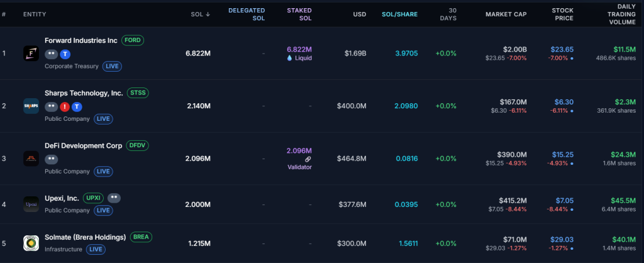The width and height of the screenshot is (644, 263).
Task: Click the LIVE badge for Upexi
Action: [x=103, y=210]
